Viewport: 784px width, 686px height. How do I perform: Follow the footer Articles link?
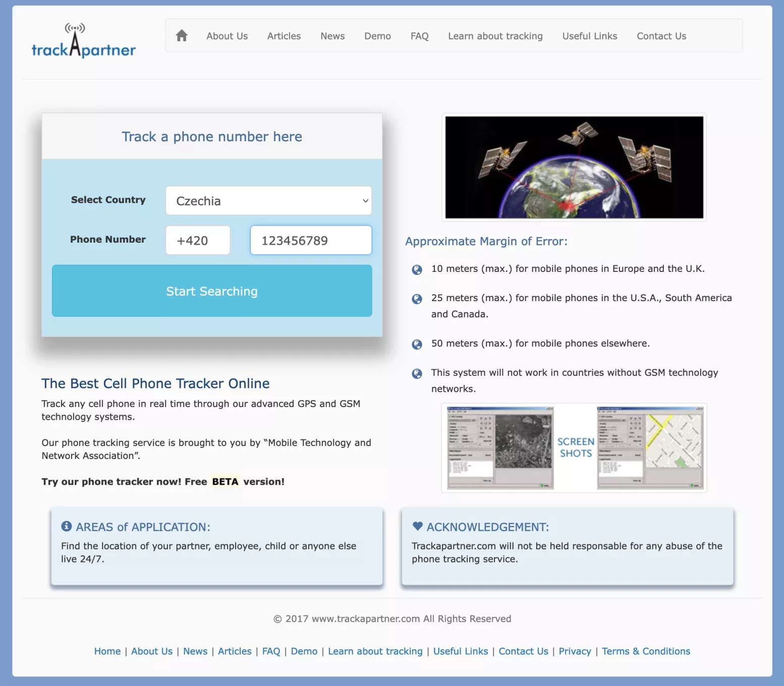click(235, 651)
